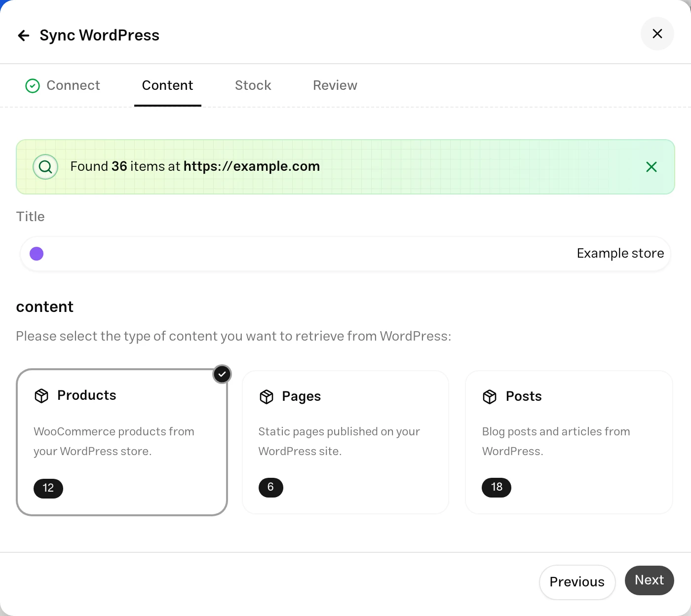This screenshot has width=691, height=616.
Task: Click the search icon in the found items banner
Action: coord(45,167)
